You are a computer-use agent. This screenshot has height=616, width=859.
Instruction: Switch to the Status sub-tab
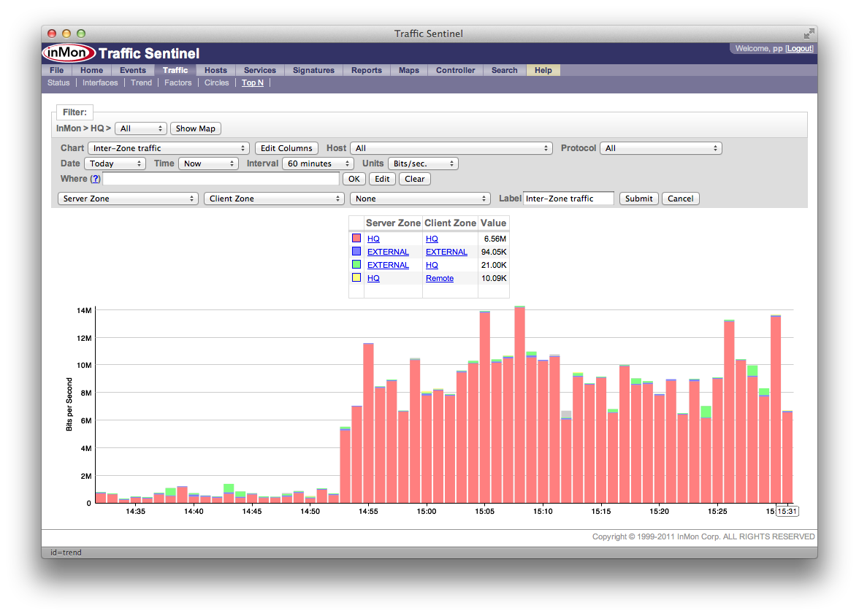(58, 82)
